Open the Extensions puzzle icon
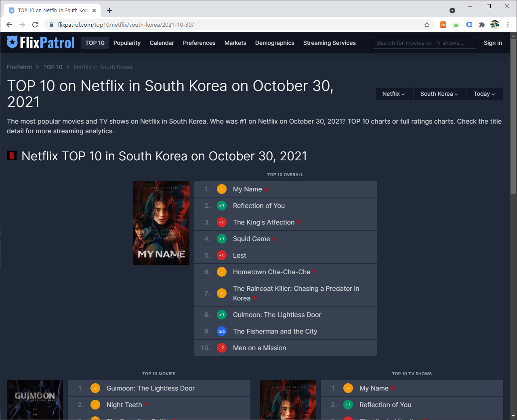517x420 pixels. tap(482, 25)
